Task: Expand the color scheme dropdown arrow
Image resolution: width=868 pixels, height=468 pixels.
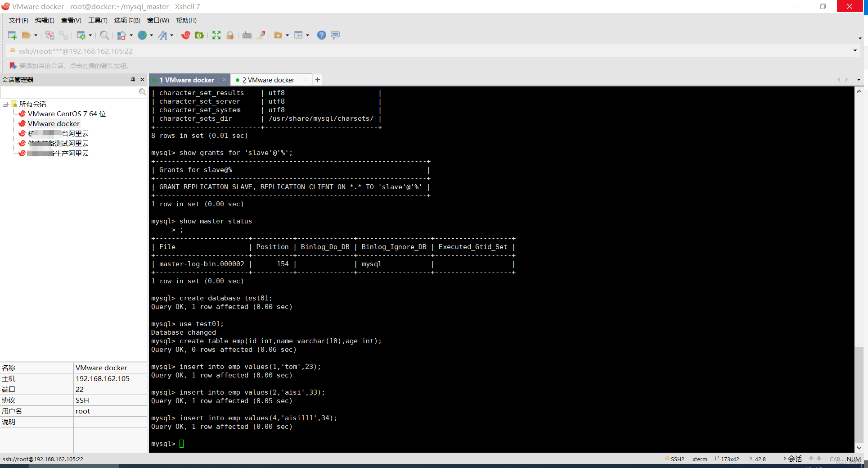Action: click(x=131, y=35)
